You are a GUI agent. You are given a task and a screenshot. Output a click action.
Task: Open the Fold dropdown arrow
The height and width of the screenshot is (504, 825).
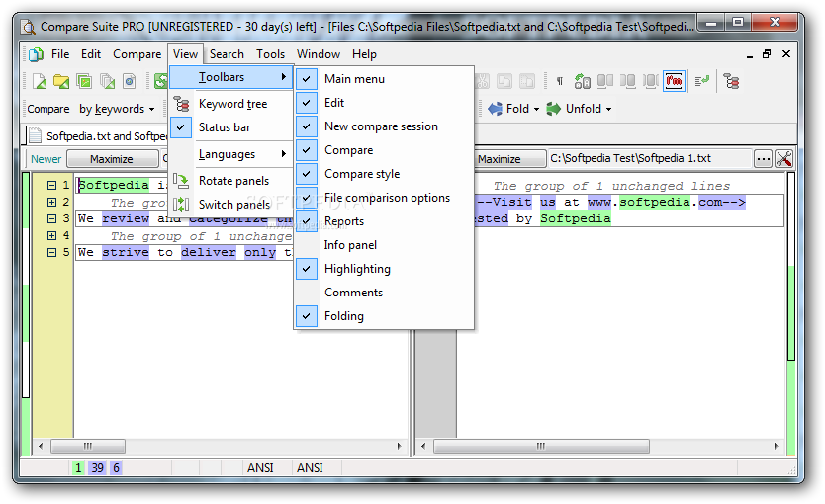(x=537, y=110)
